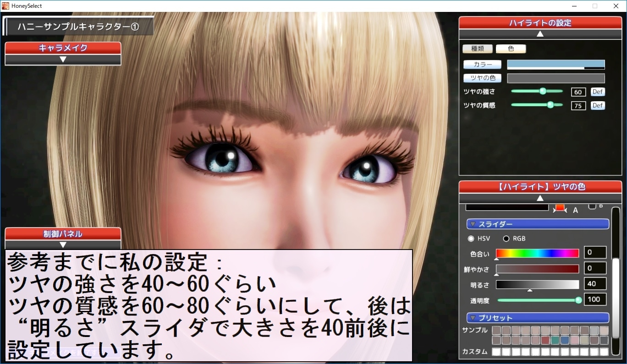Screen dimensions: 627x364
Task: Click the orange color swap icon beside A
Action: (x=560, y=208)
